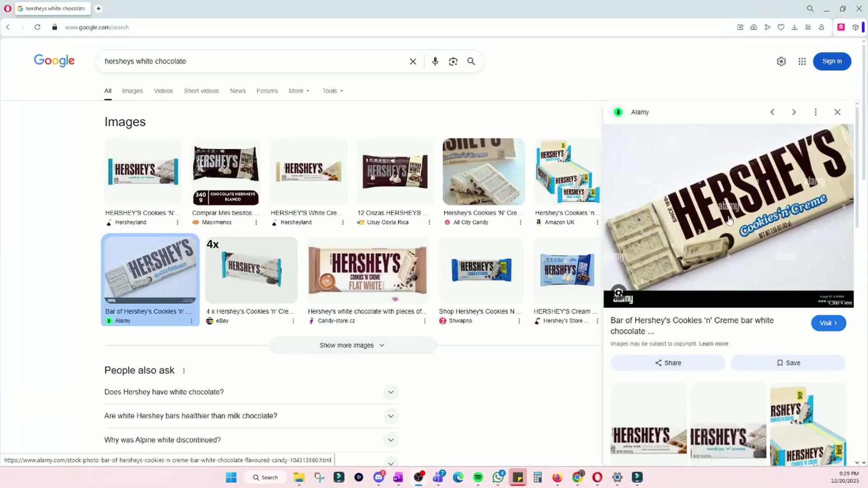Viewport: 868px width, 488px height.
Task: Launch Spotify from the taskbar
Action: point(478,478)
